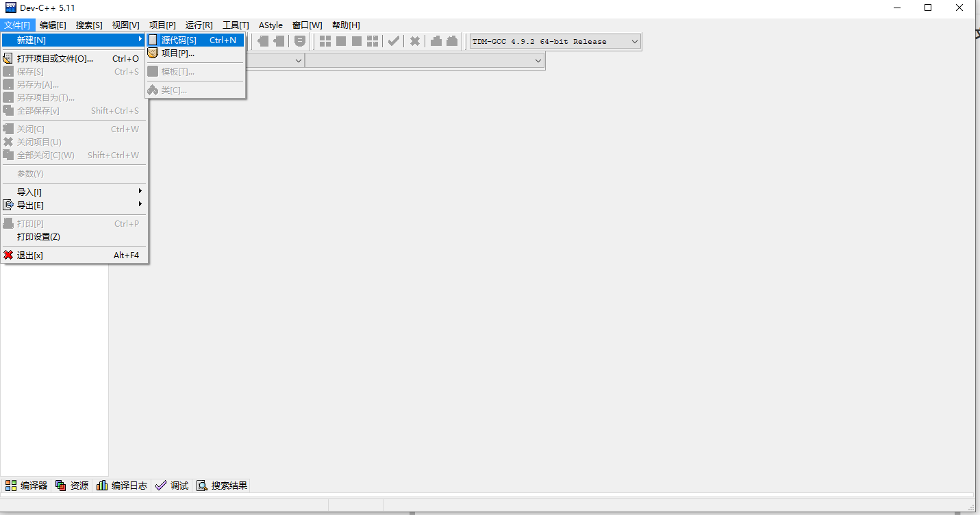Click the Dev-C++ title bar app icon
This screenshot has height=515, width=980.
(x=10, y=8)
